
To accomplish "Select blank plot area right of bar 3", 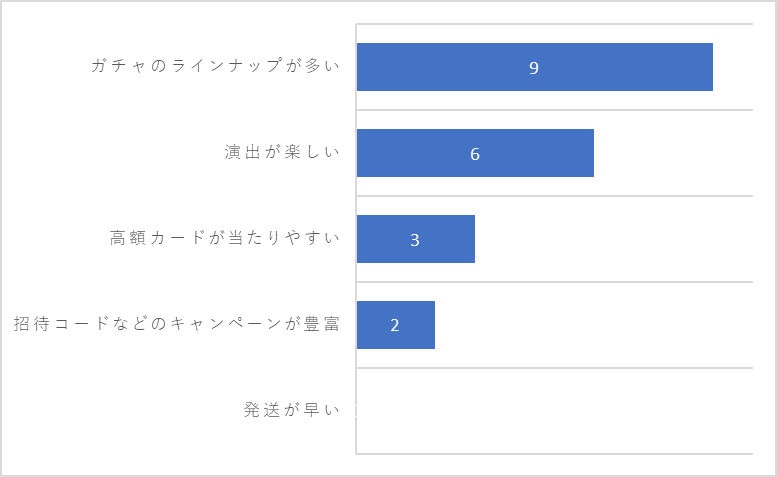I will pos(614,239).
